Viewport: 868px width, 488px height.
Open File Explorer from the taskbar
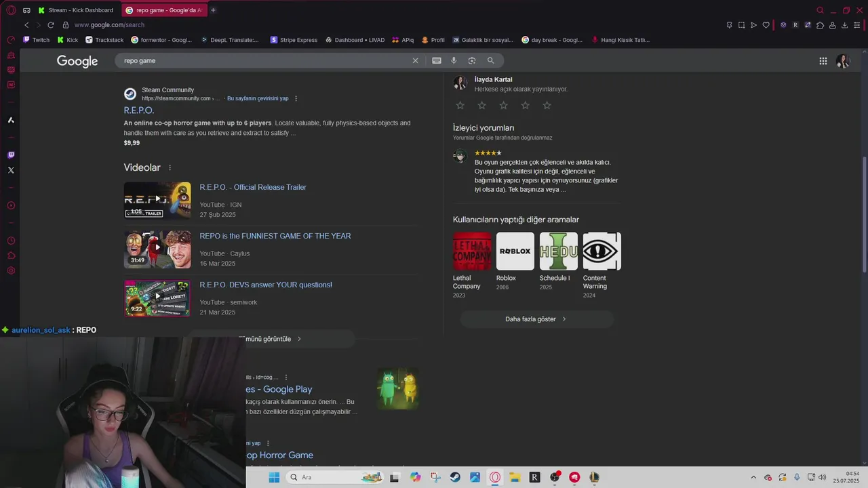(515, 477)
